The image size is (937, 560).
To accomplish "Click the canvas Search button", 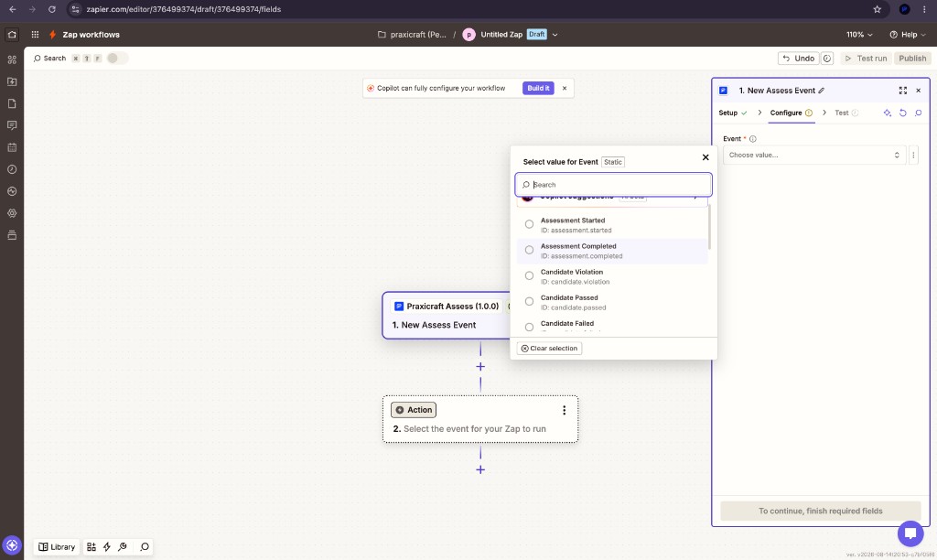I will pos(49,58).
